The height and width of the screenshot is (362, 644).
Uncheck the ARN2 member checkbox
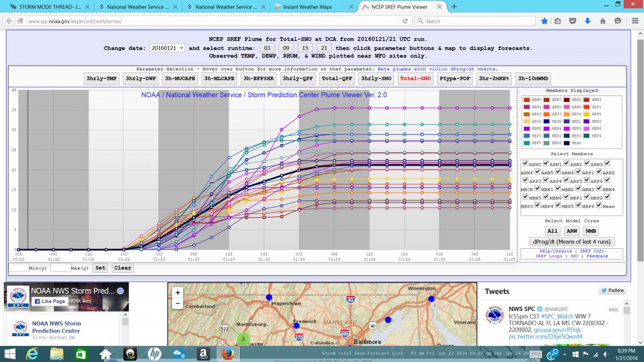pyautogui.click(x=566, y=163)
